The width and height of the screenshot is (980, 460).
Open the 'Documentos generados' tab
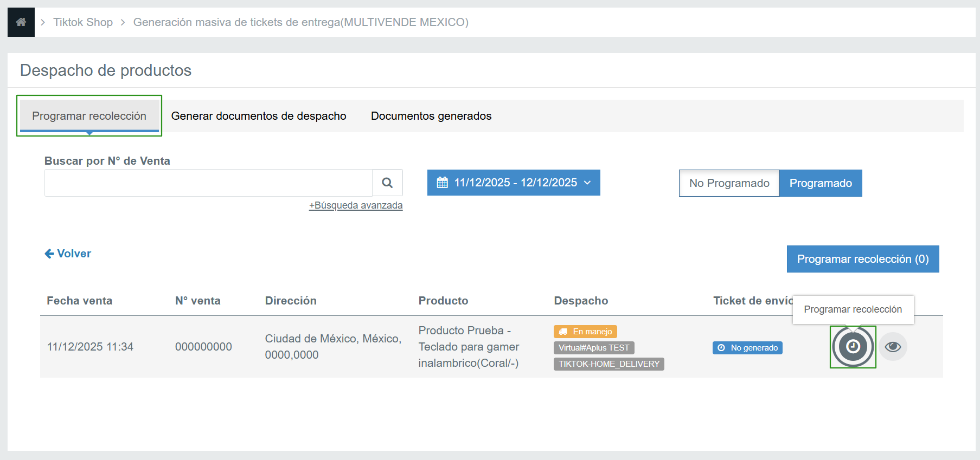click(x=431, y=116)
